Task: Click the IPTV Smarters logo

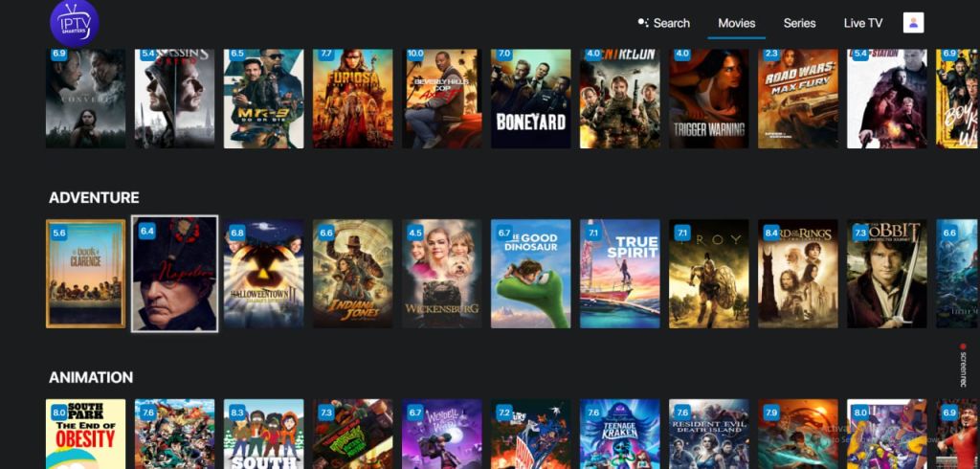Action: pos(74,24)
